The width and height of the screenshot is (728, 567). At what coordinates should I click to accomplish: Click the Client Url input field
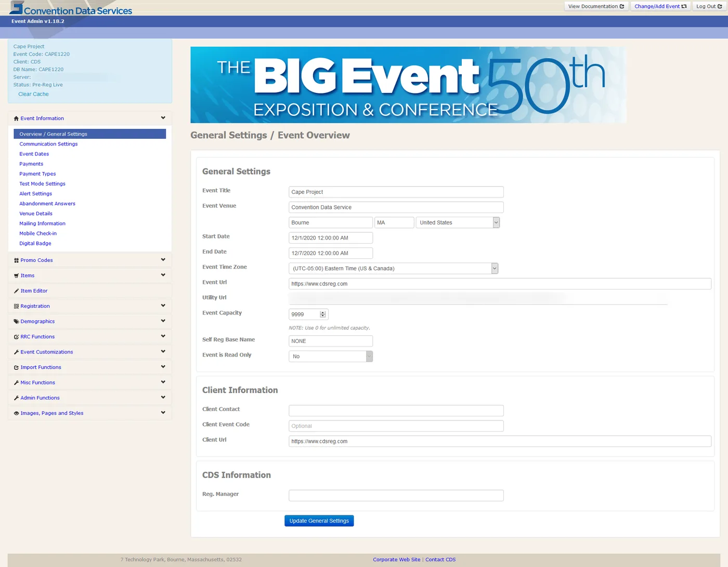(x=500, y=441)
